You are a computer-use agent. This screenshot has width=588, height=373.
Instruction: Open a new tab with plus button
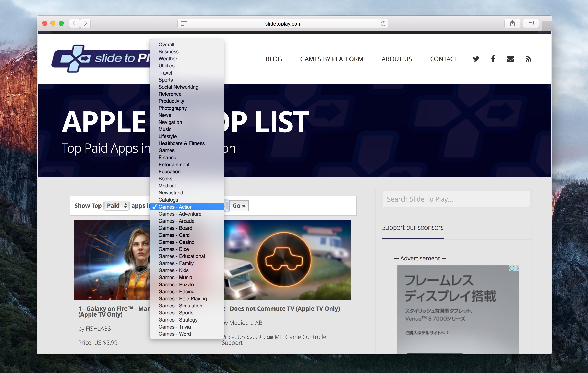point(547,26)
